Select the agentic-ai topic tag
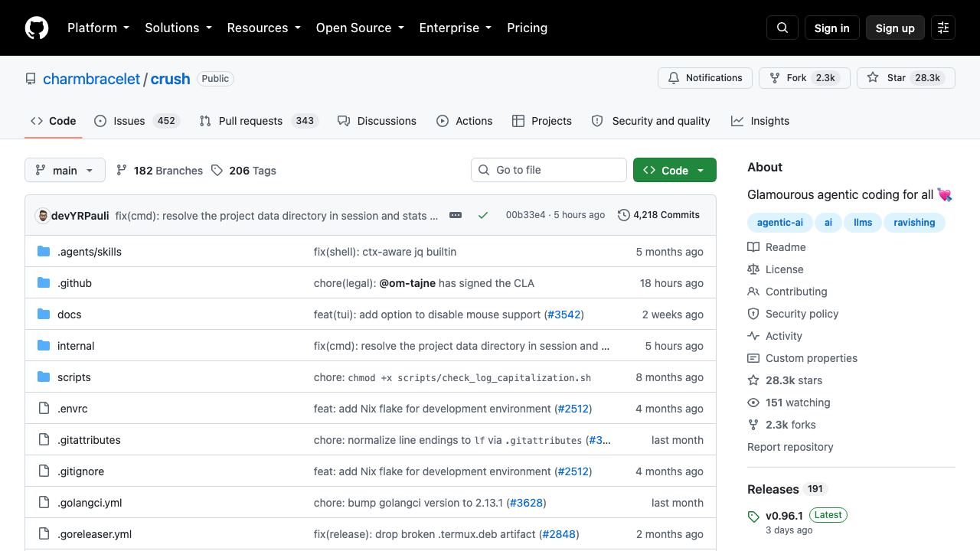Viewport: 980px width, 551px height. pyautogui.click(x=780, y=223)
